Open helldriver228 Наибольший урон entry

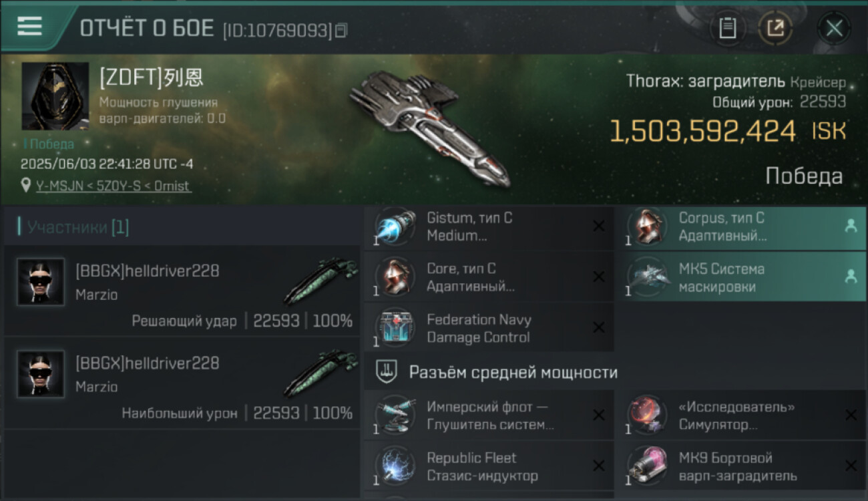coord(182,383)
